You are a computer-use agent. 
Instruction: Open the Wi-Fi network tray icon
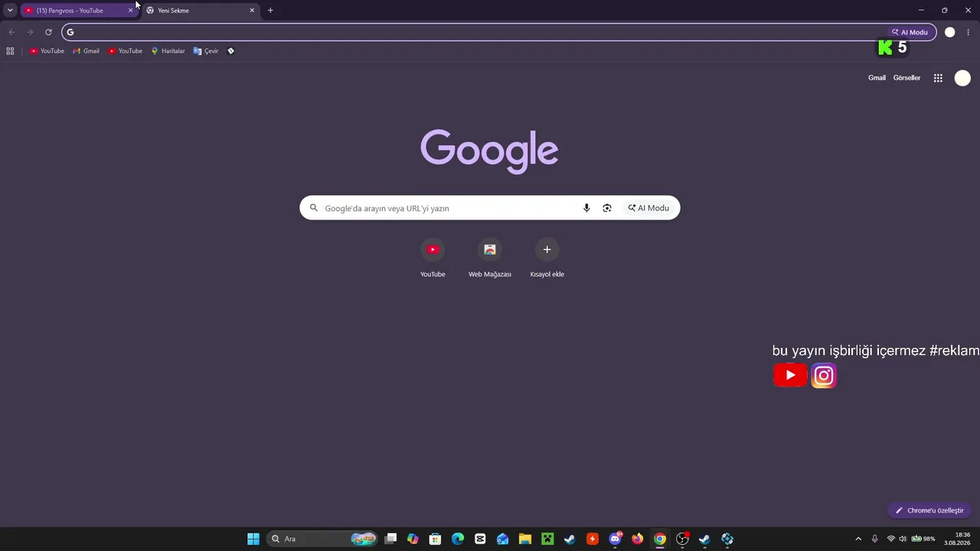tap(891, 539)
